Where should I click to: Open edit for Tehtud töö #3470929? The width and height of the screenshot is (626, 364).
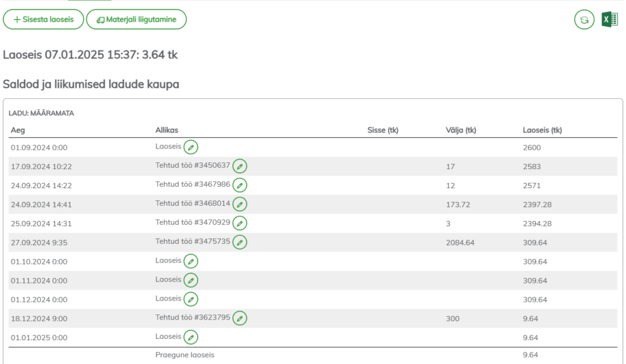click(x=240, y=224)
